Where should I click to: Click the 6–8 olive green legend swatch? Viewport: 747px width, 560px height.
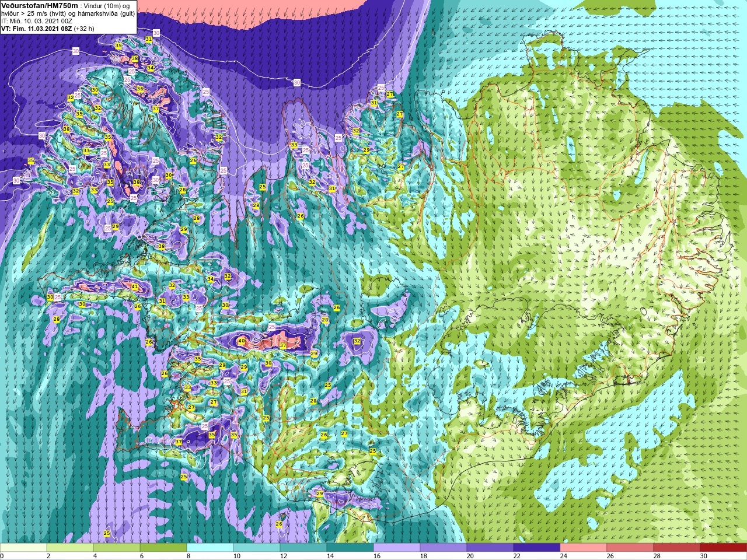tap(163, 548)
